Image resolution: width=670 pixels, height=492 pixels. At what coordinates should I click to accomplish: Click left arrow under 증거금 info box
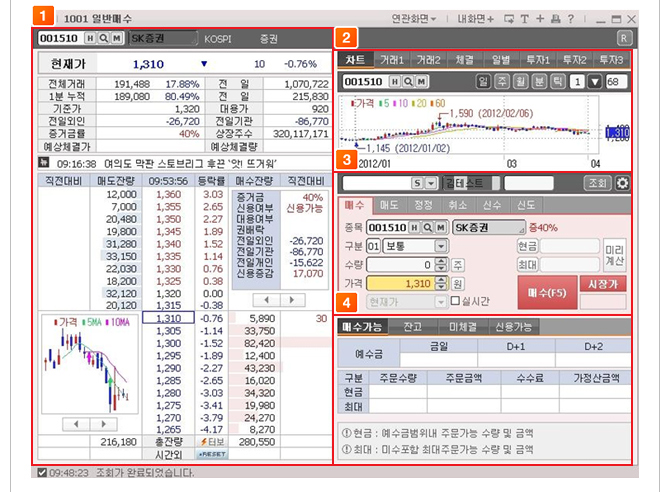coord(267,300)
